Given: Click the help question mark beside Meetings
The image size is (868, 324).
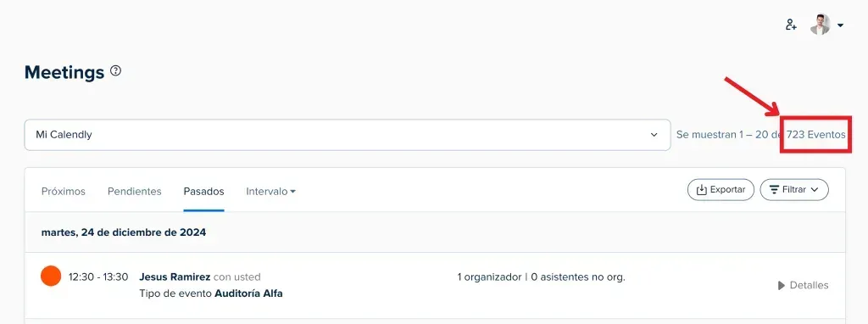Looking at the screenshot, I should (x=115, y=71).
